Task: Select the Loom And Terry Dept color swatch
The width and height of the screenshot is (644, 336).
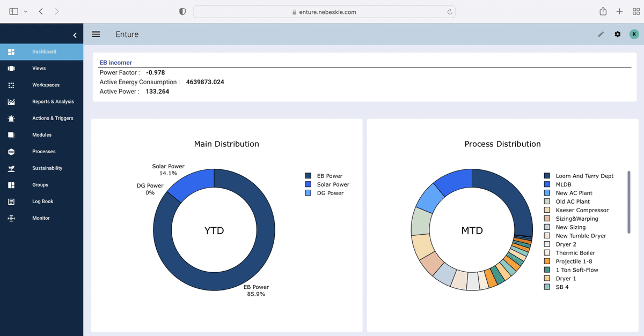Action: pos(547,175)
